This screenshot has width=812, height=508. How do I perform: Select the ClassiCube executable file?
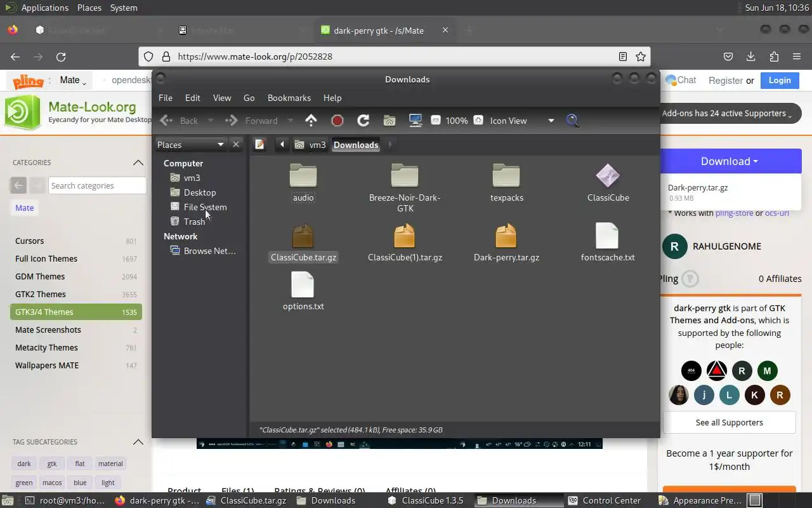click(x=608, y=183)
